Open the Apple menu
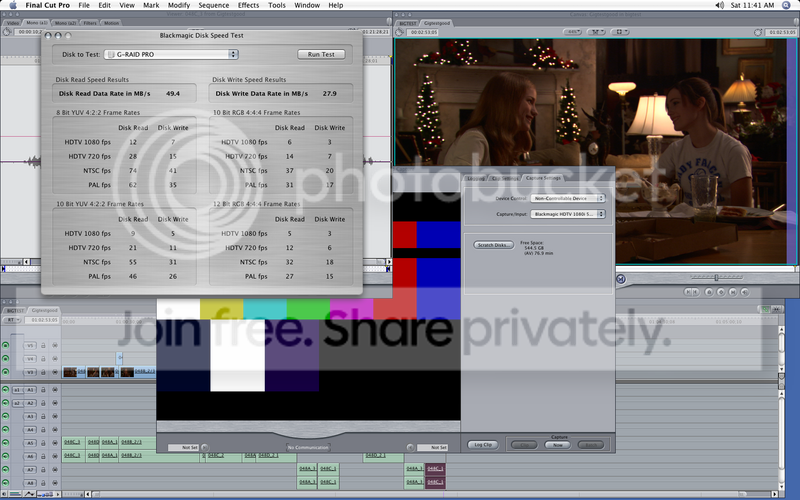800x500 pixels. 13,5
